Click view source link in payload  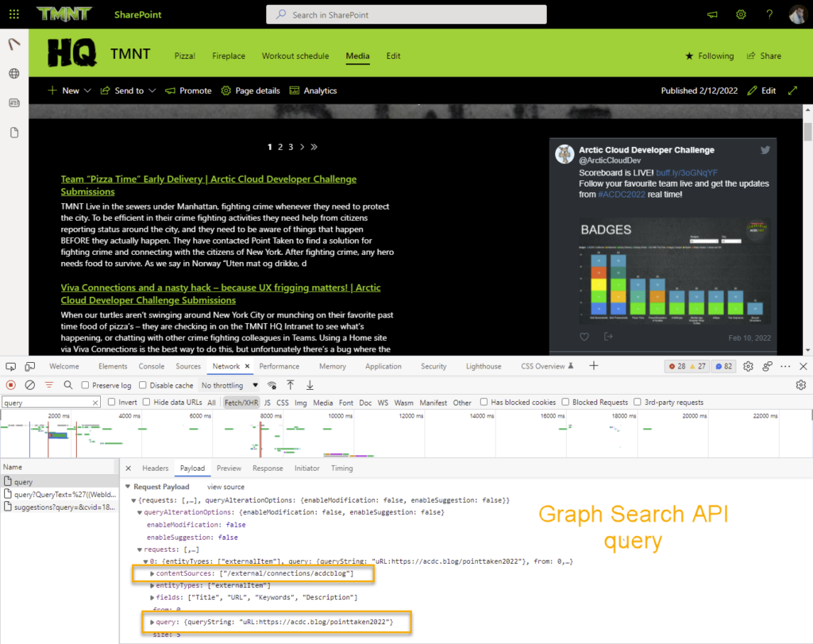[x=225, y=487]
